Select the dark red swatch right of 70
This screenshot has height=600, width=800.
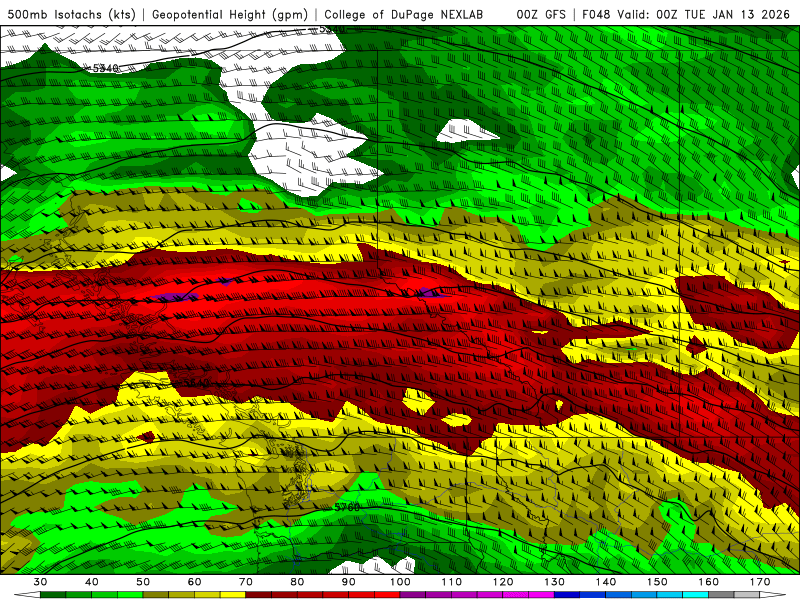(259, 595)
